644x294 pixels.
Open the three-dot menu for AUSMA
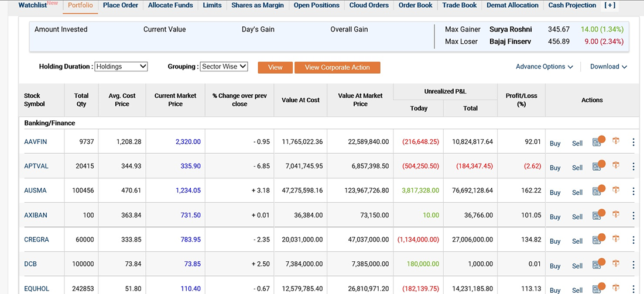(633, 191)
